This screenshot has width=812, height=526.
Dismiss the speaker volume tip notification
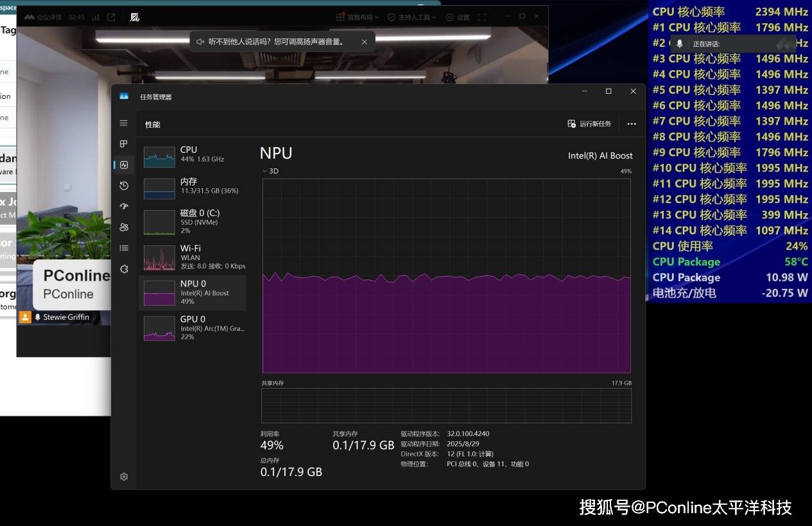[x=364, y=42]
